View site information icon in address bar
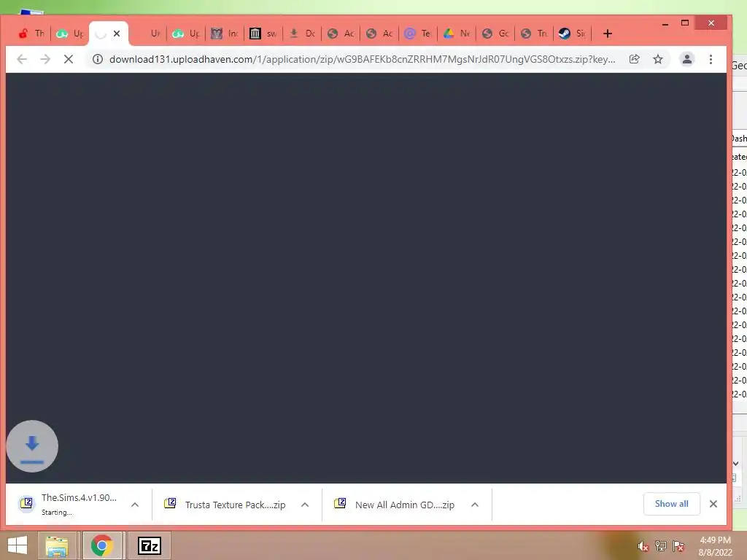 click(x=98, y=59)
